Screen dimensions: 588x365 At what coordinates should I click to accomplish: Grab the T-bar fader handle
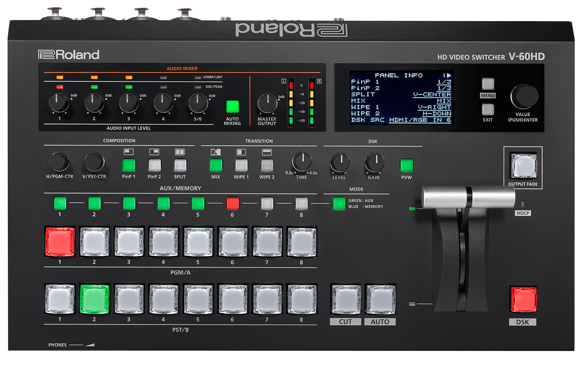tap(468, 197)
